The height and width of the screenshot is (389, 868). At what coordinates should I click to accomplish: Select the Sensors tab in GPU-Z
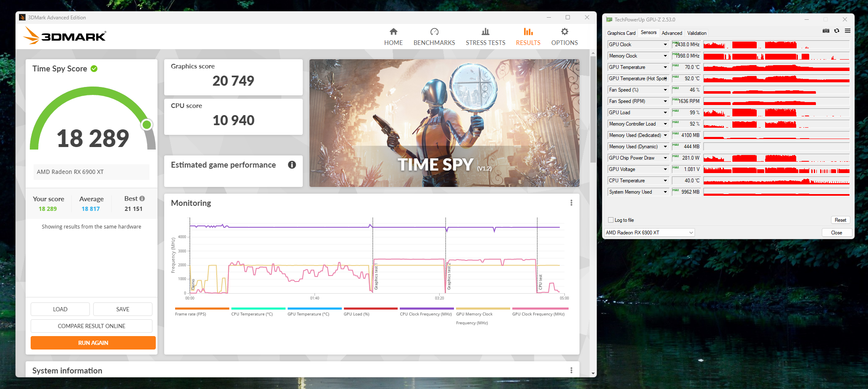649,32
